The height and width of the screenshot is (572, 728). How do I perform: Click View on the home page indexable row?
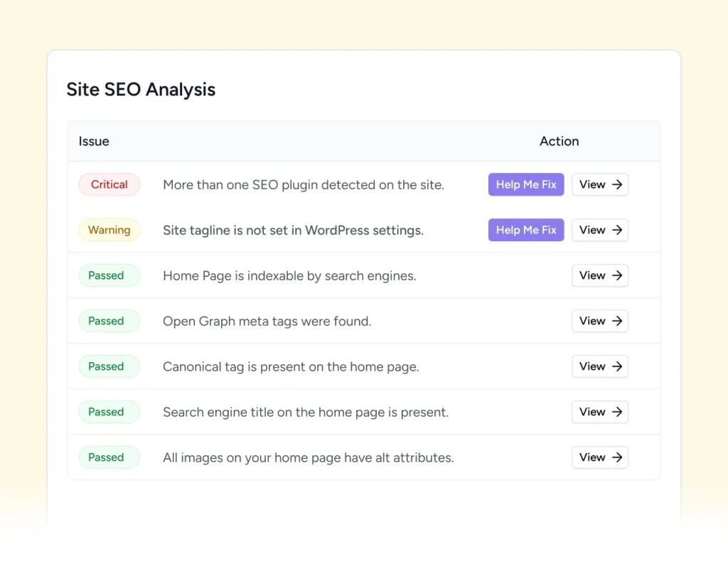599,275
